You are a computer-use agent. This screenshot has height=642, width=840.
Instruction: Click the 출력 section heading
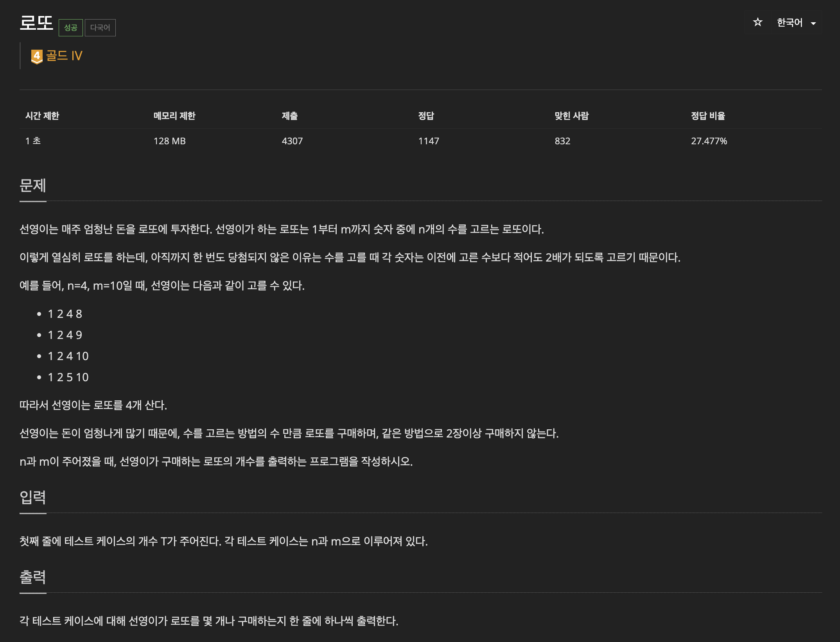(33, 577)
